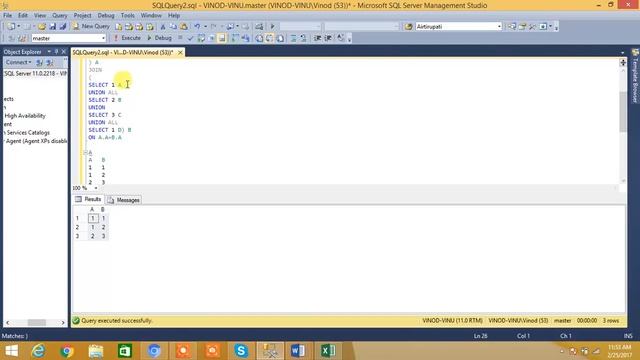Open the Query menu
Image resolution: width=640 pixels, height=360 pixels.
tap(60, 16)
